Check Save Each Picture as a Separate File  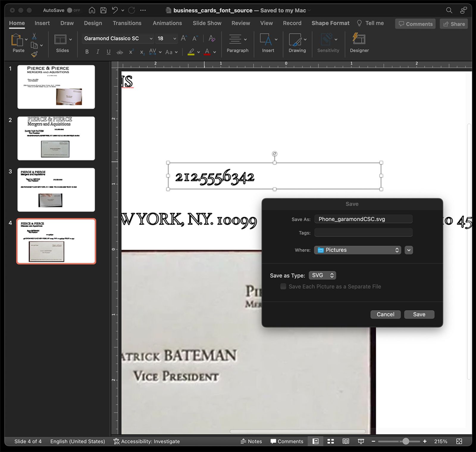(x=283, y=287)
